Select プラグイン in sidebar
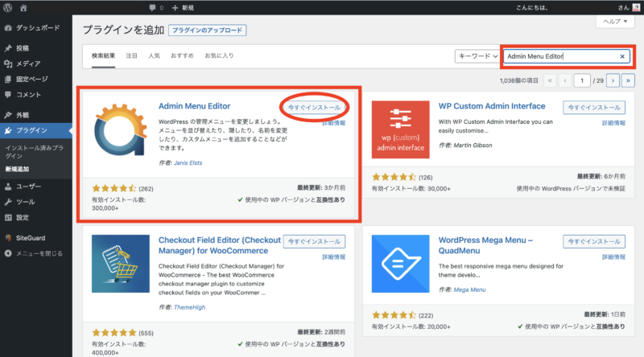Image resolution: width=644 pixels, height=357 pixels. (36, 130)
